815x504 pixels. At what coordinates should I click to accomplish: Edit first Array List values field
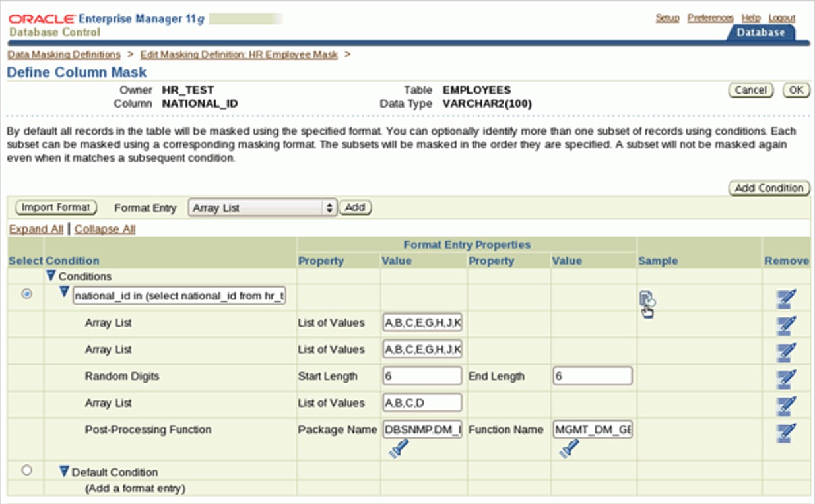[x=422, y=323]
